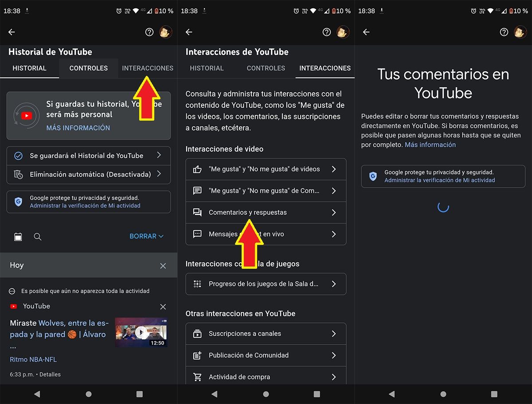Click the games progress grid icon

pos(197,284)
